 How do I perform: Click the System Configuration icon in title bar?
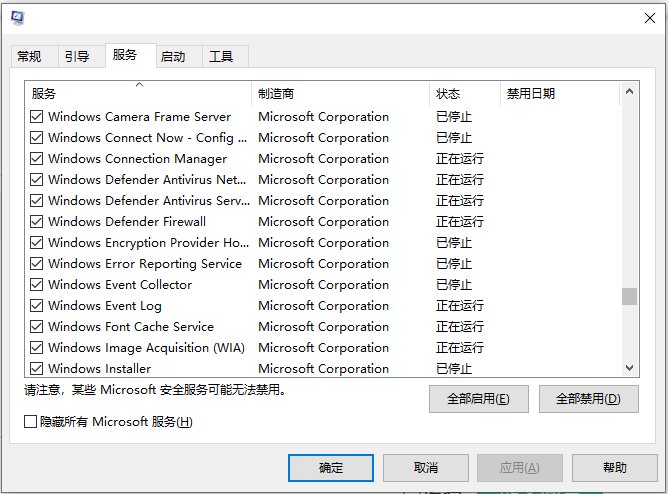18,18
